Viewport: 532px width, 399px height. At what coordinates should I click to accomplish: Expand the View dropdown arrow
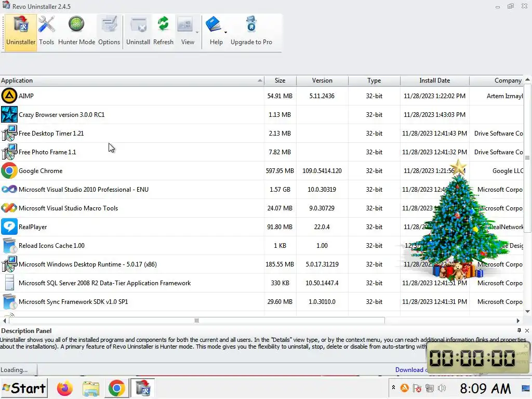click(197, 33)
